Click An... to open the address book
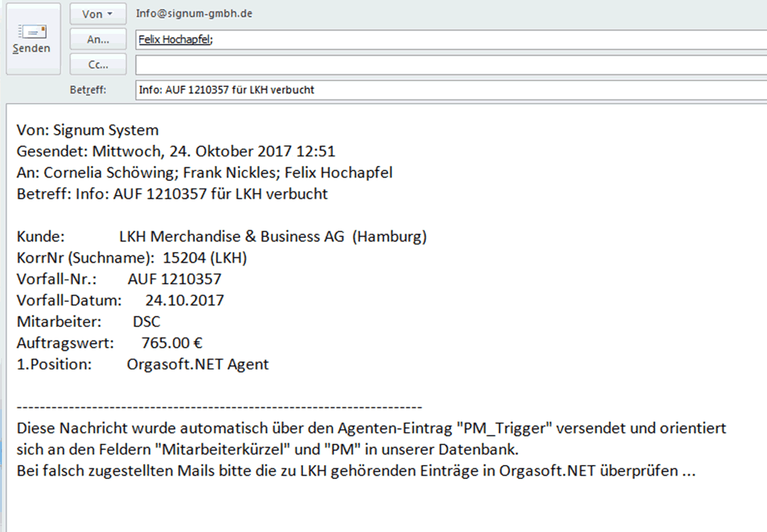This screenshot has height=532, width=767. pos(97,38)
